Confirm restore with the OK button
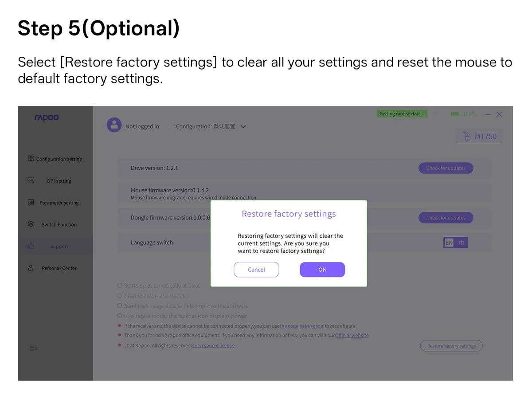532x399 pixels. [x=322, y=270]
